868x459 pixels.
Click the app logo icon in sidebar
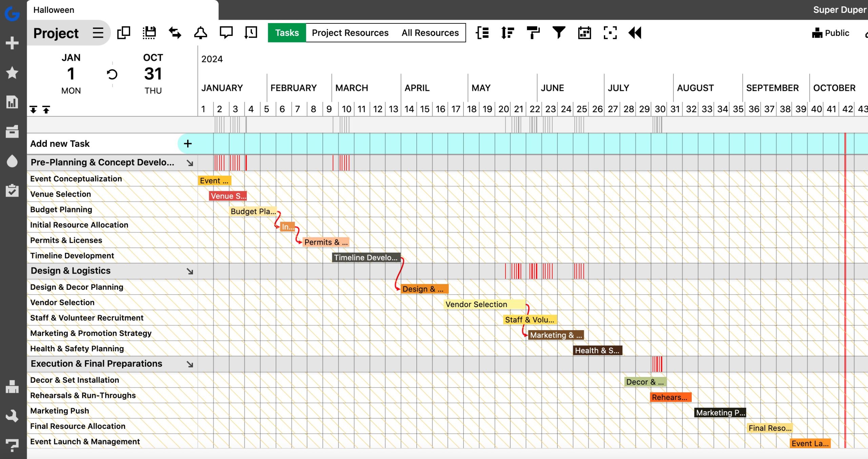click(x=12, y=14)
